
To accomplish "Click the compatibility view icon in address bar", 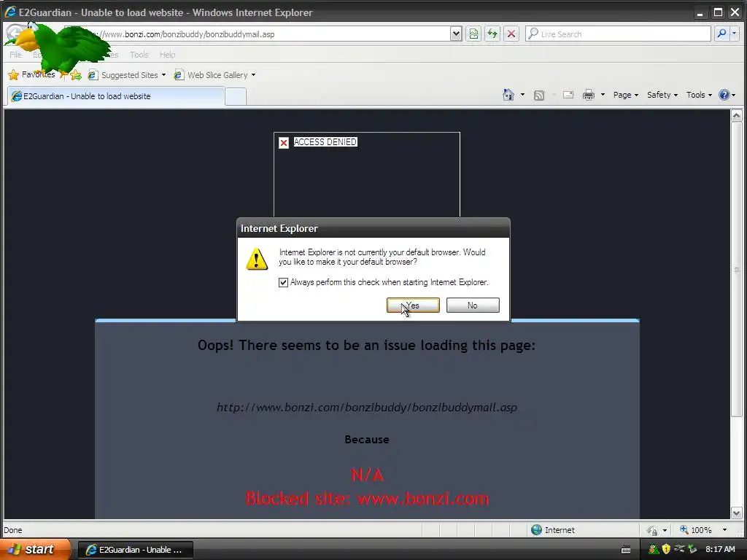I will pos(473,34).
